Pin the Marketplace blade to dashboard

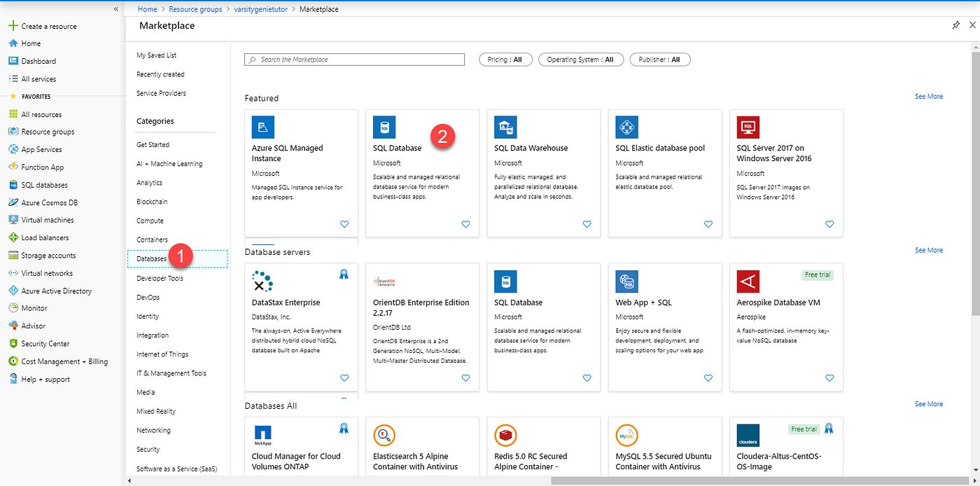click(956, 25)
